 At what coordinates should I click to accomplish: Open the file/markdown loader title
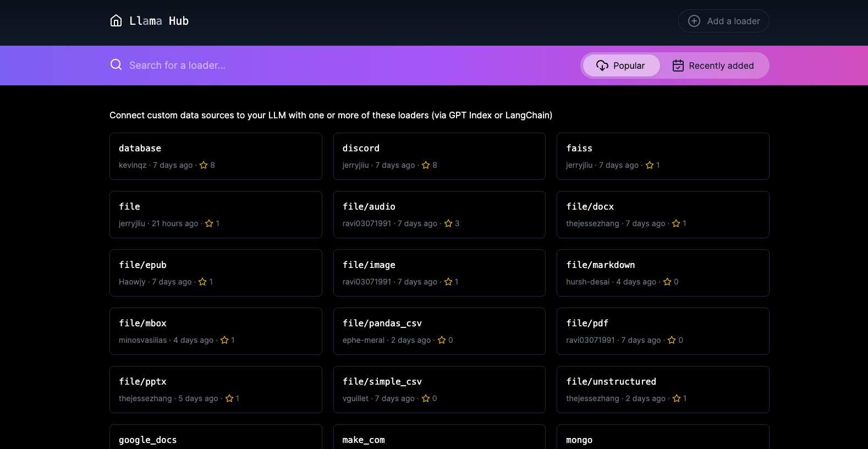pos(600,265)
